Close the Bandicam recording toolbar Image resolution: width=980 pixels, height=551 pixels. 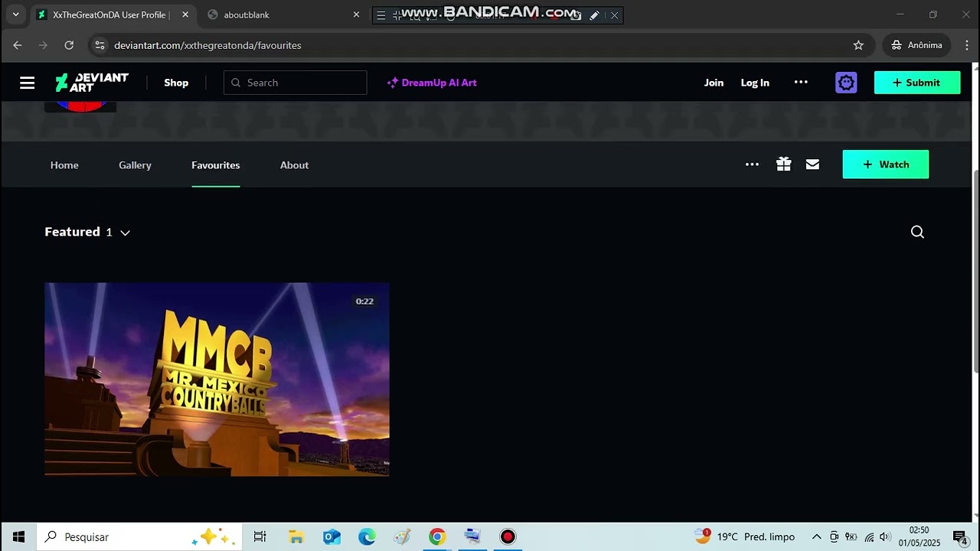[x=614, y=15]
